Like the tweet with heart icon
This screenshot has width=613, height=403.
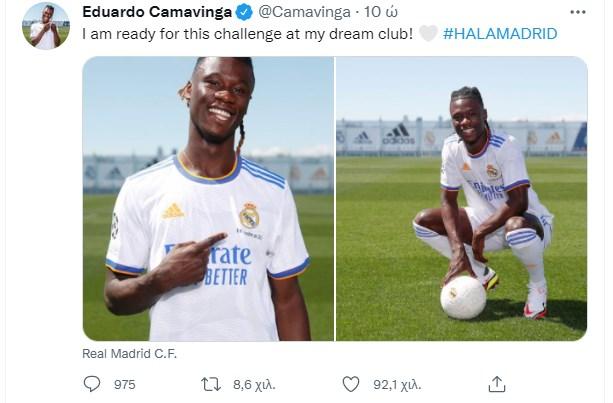[351, 384]
